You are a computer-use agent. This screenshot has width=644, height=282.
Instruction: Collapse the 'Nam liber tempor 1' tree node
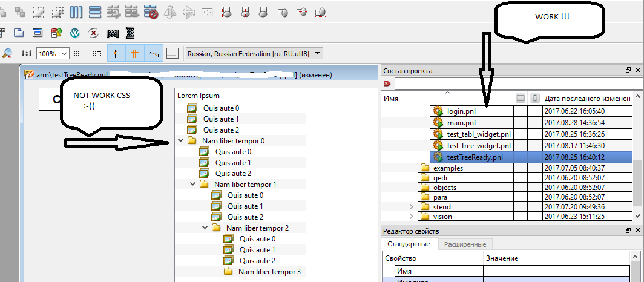[193, 184]
